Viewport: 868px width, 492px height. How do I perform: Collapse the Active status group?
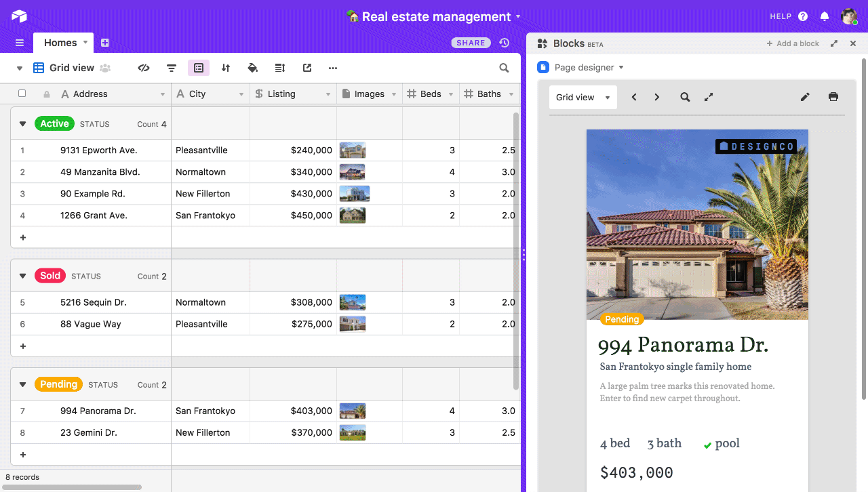coord(22,123)
